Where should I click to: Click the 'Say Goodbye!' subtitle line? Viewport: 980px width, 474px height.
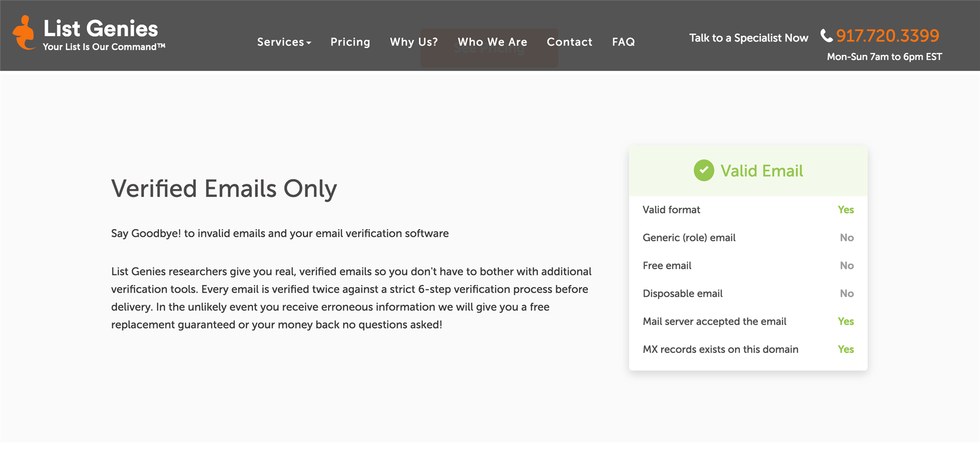point(280,233)
